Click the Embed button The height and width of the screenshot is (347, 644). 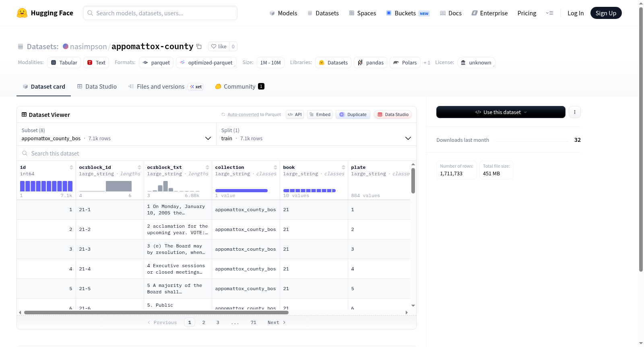[320, 114]
